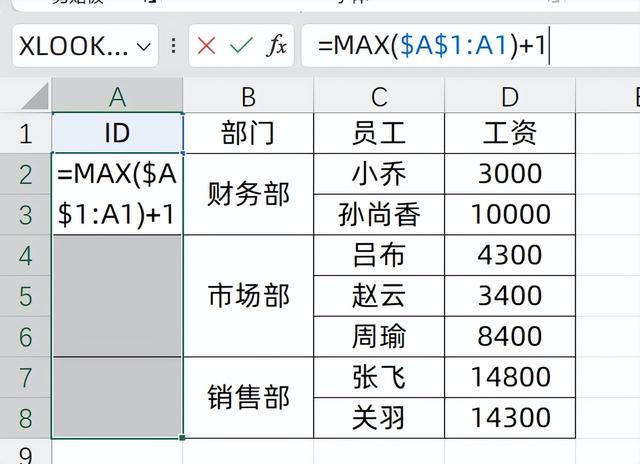Open Insert Function fx dialog
The height and width of the screenshot is (464, 640).
pyautogui.click(x=277, y=45)
